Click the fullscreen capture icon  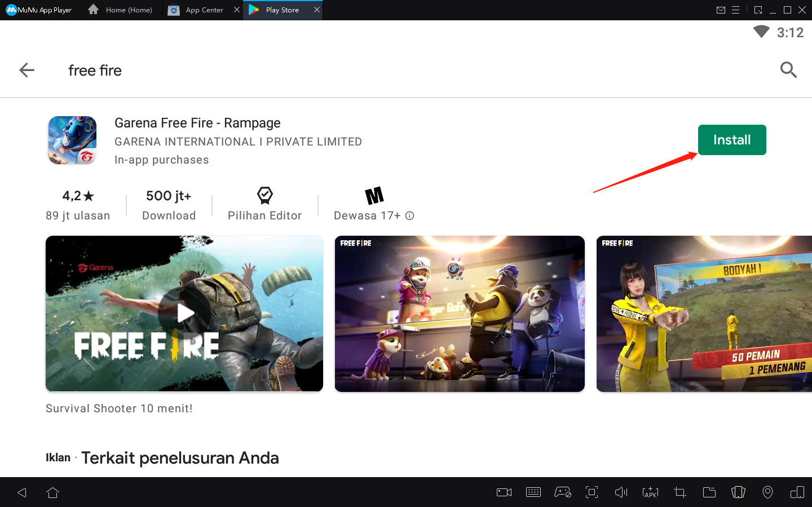pyautogui.click(x=592, y=492)
